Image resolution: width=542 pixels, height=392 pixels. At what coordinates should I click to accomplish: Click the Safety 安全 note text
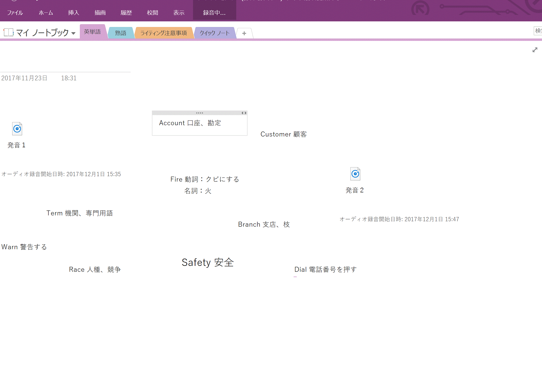coord(208,262)
